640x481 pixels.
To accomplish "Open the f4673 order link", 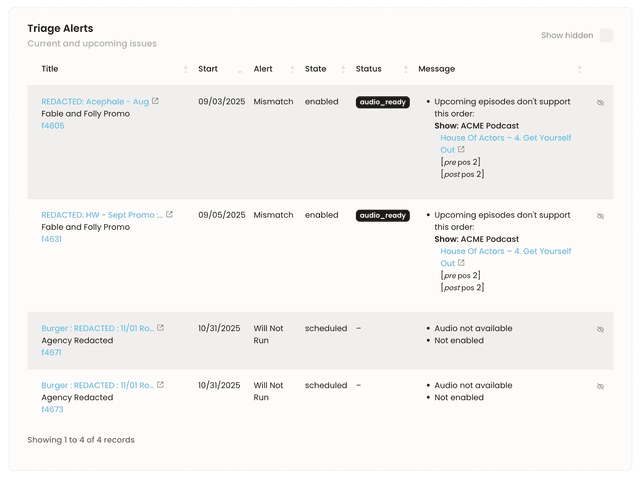I will 52,410.
